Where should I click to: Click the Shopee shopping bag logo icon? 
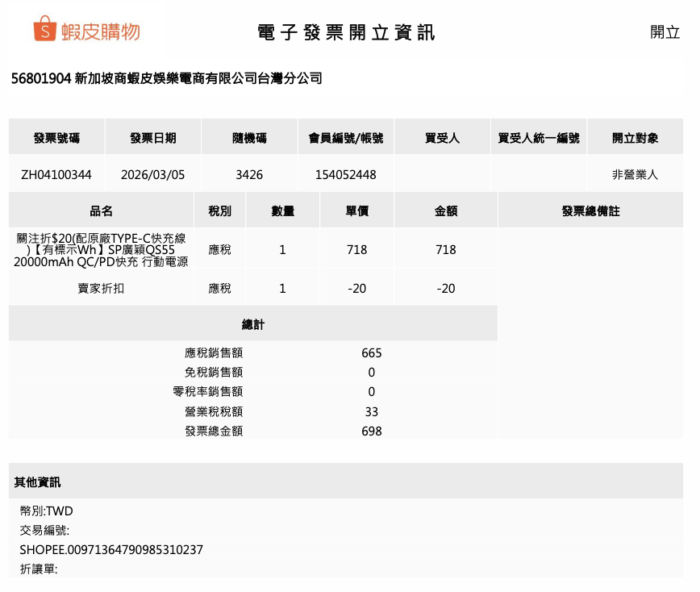tap(44, 30)
